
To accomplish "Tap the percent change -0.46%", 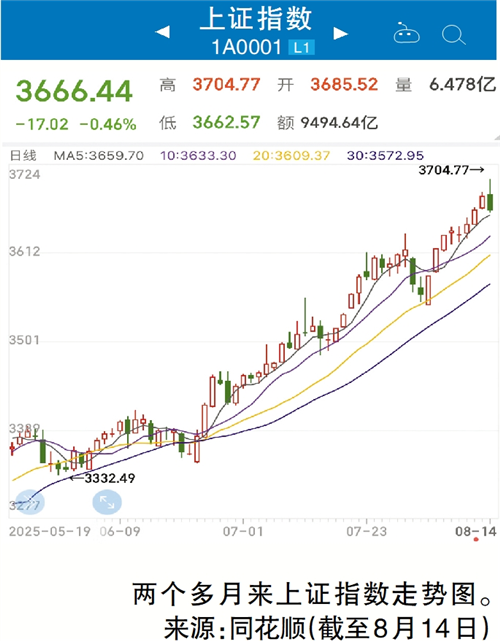I will 108,124.
